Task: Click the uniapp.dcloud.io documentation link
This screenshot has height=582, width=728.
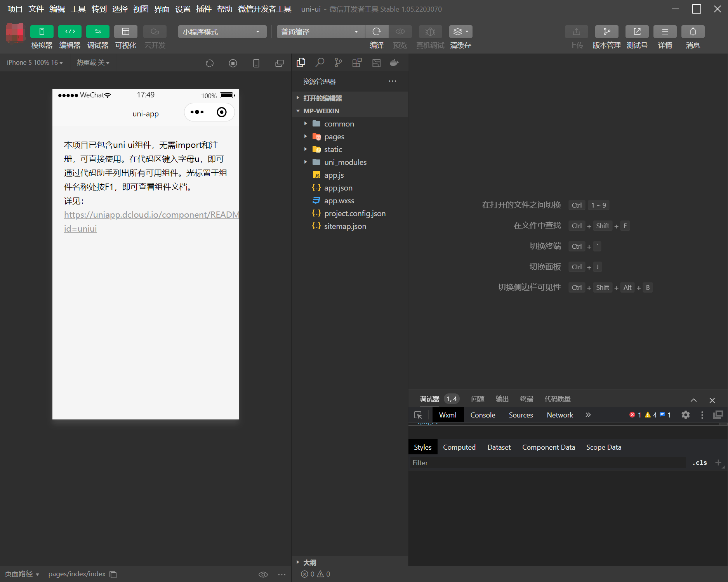Action: pos(151,222)
